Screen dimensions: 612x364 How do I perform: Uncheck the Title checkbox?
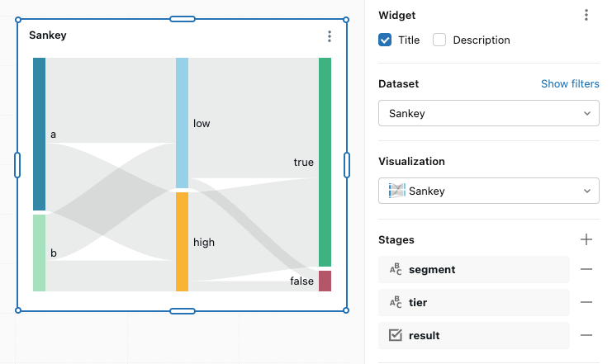coord(385,40)
